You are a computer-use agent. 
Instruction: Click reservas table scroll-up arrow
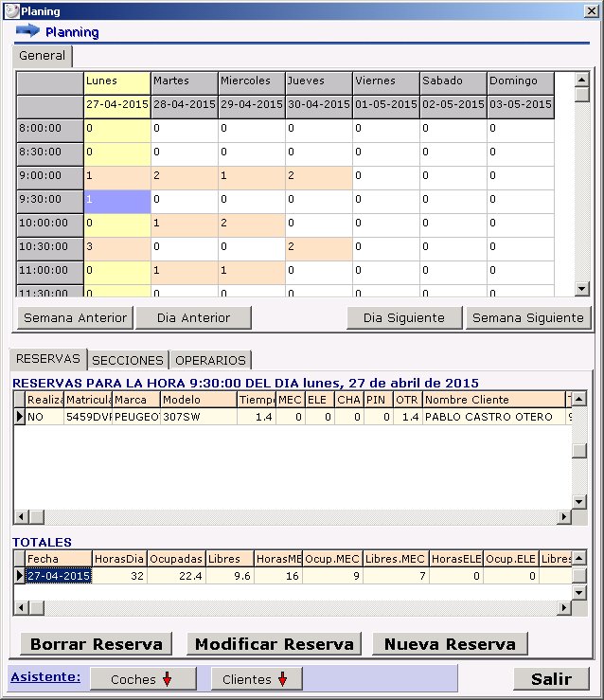(579, 398)
